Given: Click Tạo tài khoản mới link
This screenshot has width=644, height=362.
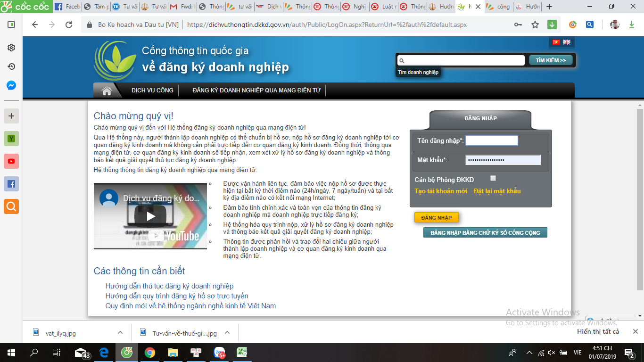Looking at the screenshot, I should click(x=441, y=191).
